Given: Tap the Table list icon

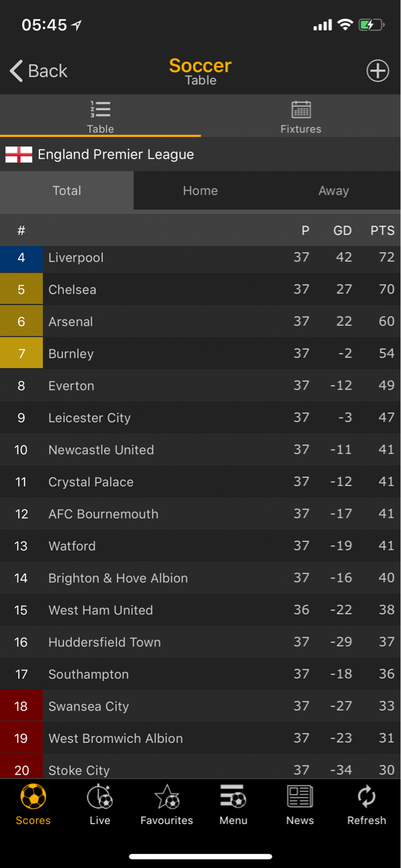Looking at the screenshot, I should click(100, 110).
